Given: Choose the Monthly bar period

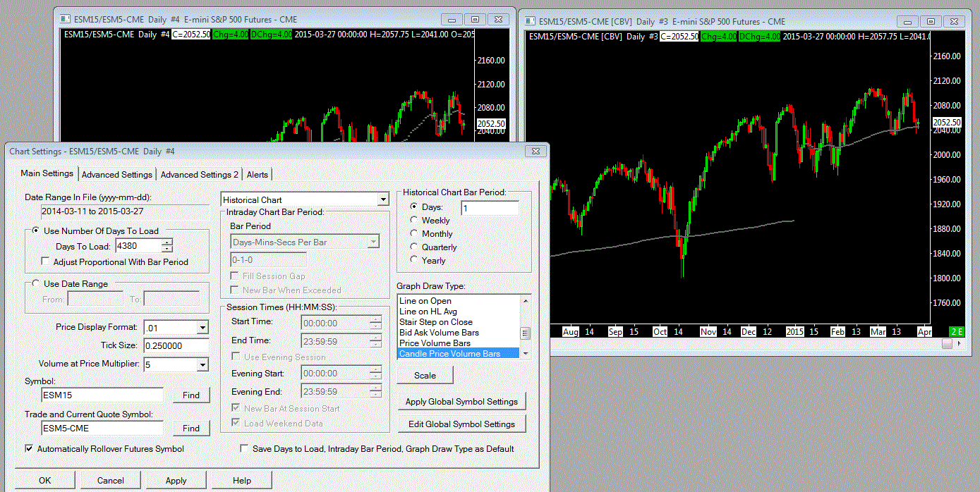Looking at the screenshot, I should pos(431,234).
